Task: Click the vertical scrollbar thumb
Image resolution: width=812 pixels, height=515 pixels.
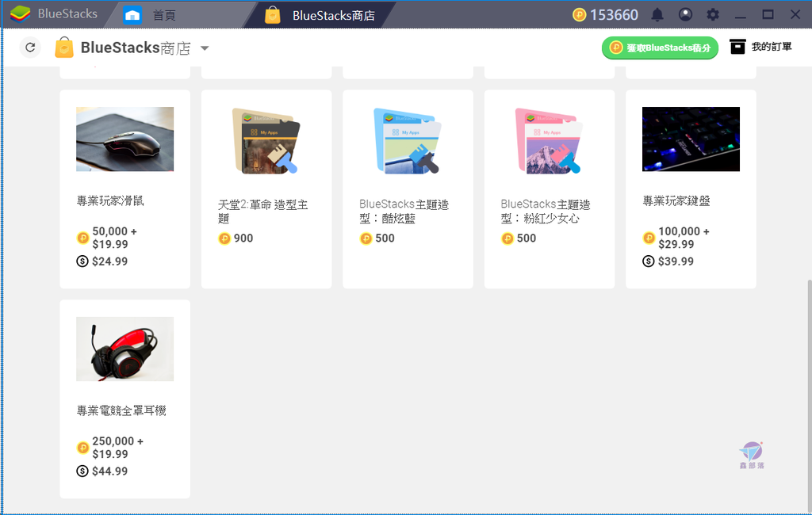Action: pos(809,396)
